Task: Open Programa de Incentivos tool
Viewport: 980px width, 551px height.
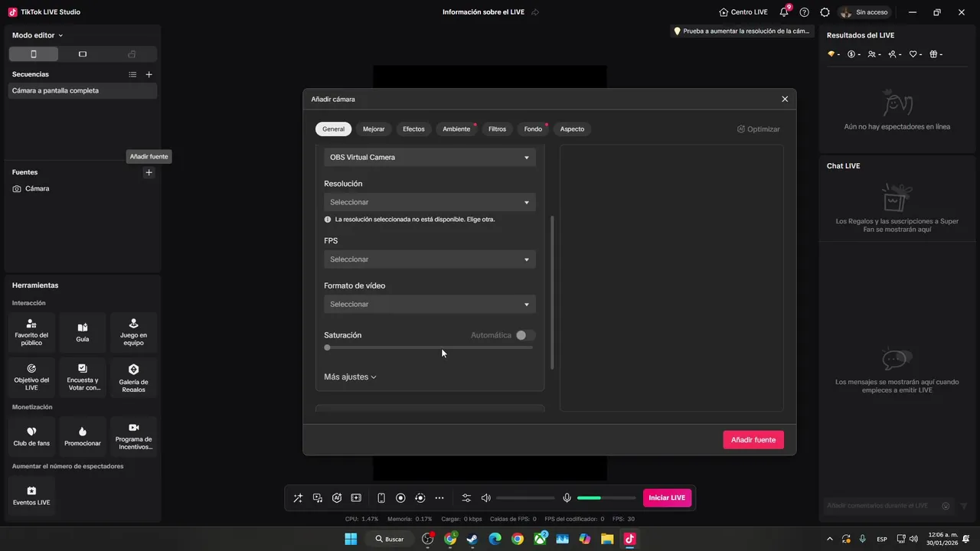Action: [133, 436]
